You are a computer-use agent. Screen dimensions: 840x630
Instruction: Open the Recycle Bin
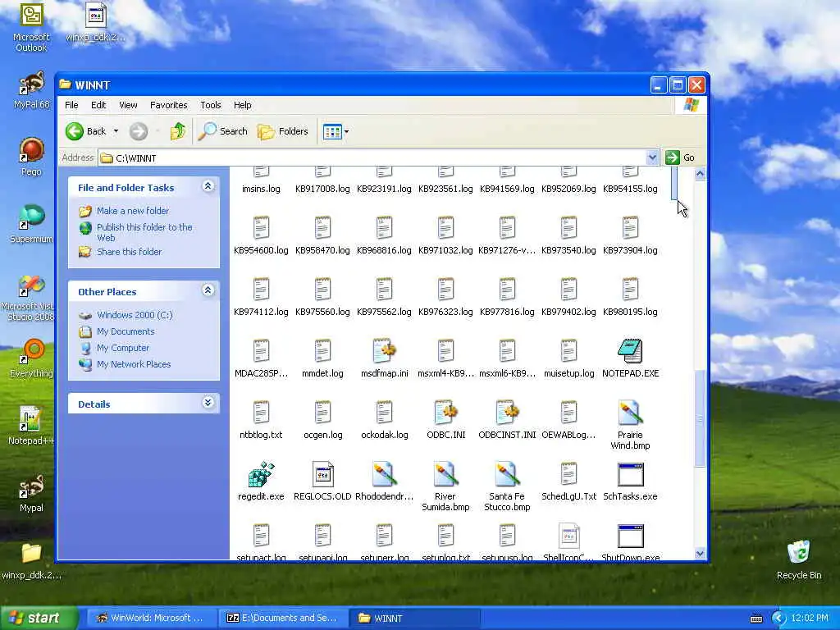coord(798,559)
